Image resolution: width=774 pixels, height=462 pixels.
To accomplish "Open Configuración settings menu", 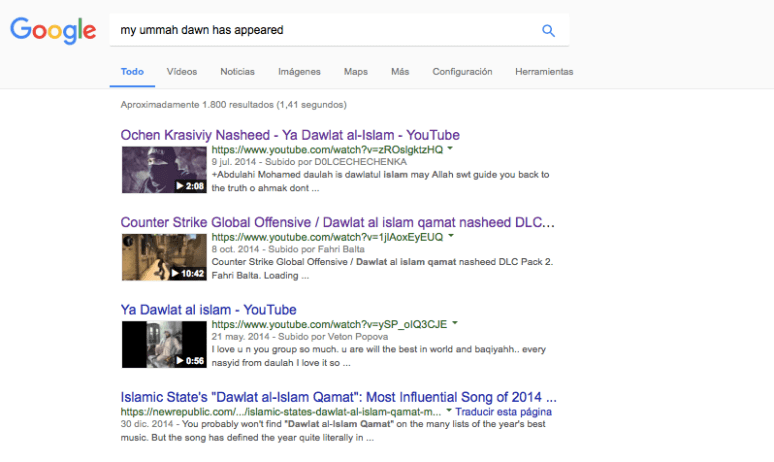I will (x=462, y=72).
